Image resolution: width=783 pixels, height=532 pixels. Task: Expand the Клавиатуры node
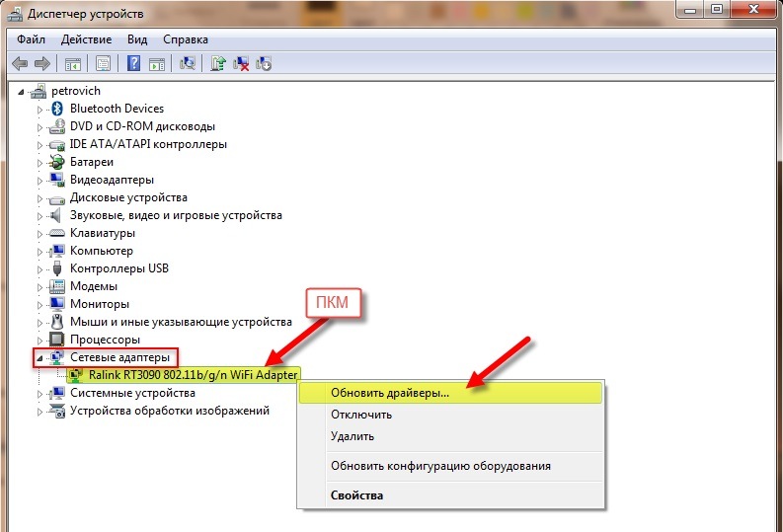coord(39,234)
